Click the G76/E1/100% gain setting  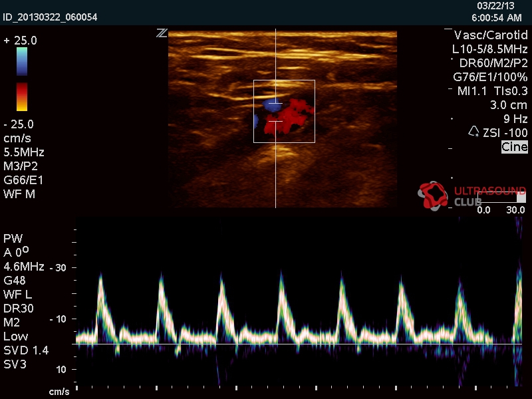(490, 77)
